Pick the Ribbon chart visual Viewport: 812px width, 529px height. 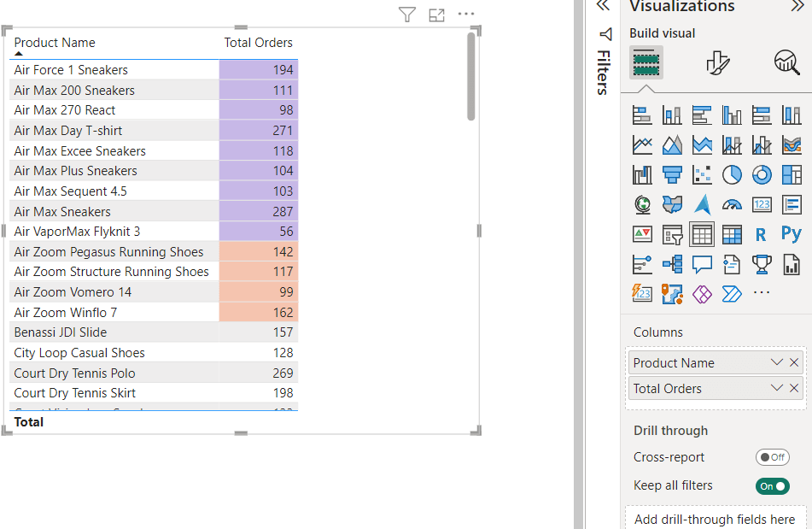coord(792,145)
